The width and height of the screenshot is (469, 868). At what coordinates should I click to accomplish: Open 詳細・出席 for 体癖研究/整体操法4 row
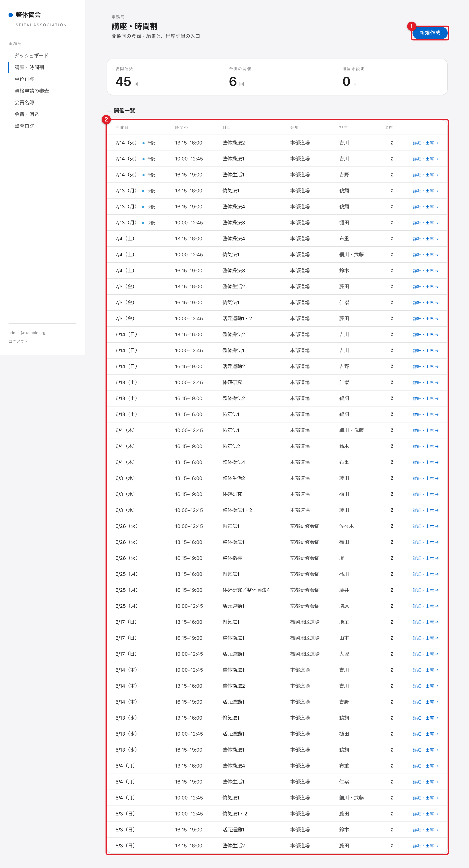pyautogui.click(x=425, y=590)
